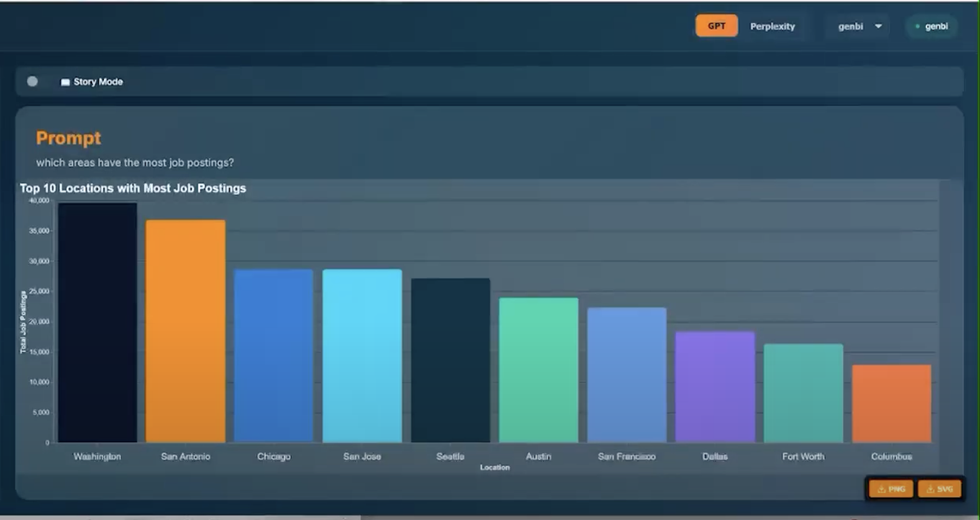The image size is (980, 520).
Task: Click the Location x-axis title
Action: click(494, 467)
